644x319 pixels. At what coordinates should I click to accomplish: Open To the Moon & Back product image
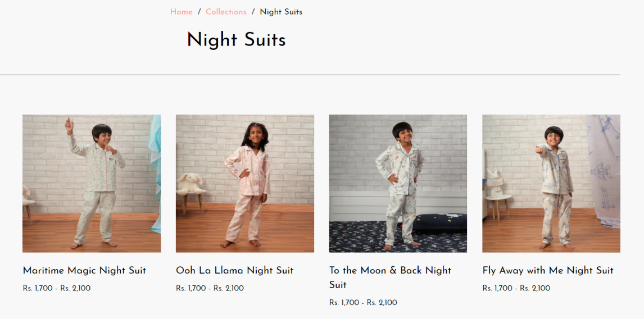(x=398, y=184)
